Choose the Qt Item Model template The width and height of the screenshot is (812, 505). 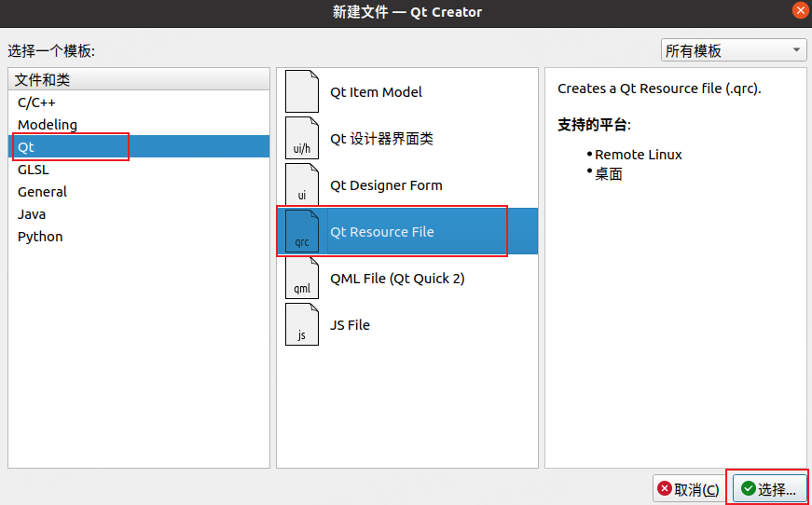(x=407, y=91)
